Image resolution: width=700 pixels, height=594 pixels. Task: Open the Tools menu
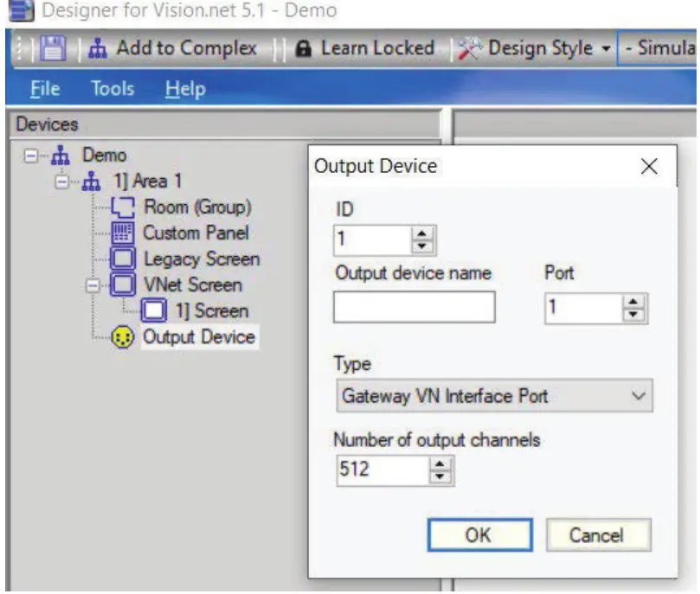click(112, 89)
